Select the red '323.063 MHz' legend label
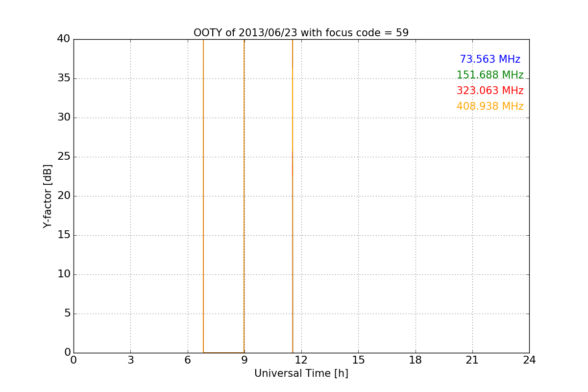The width and height of the screenshot is (588, 392). 490,91
